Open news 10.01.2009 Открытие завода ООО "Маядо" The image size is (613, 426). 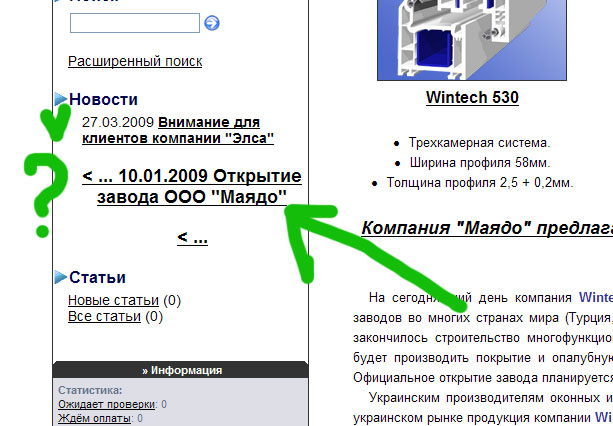pyautogui.click(x=192, y=186)
